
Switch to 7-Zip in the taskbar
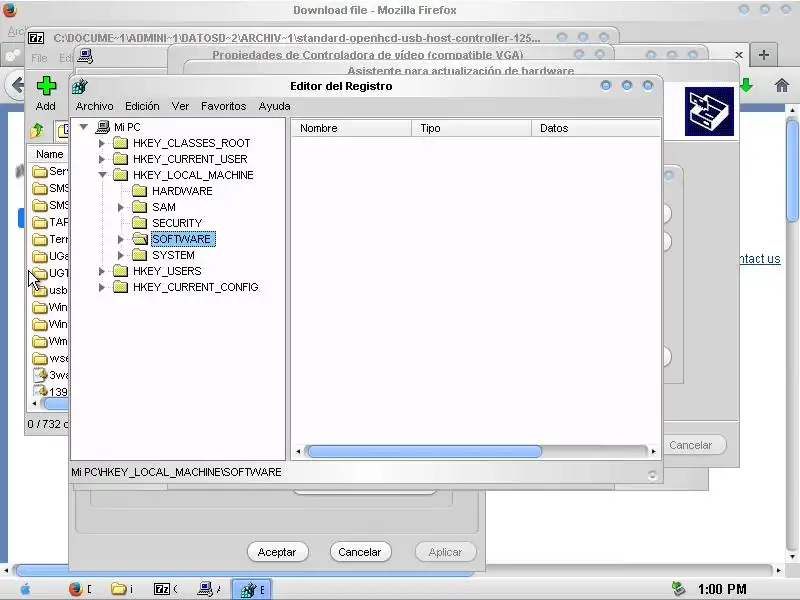click(x=166, y=589)
